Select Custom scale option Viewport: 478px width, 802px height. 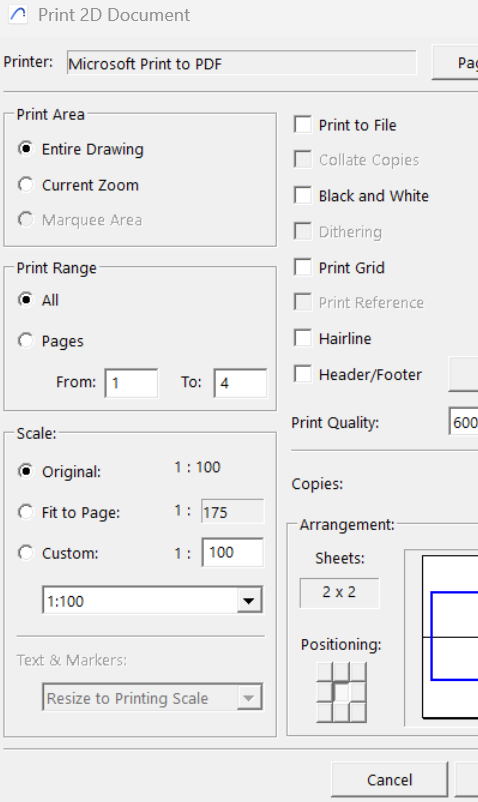coord(26,552)
